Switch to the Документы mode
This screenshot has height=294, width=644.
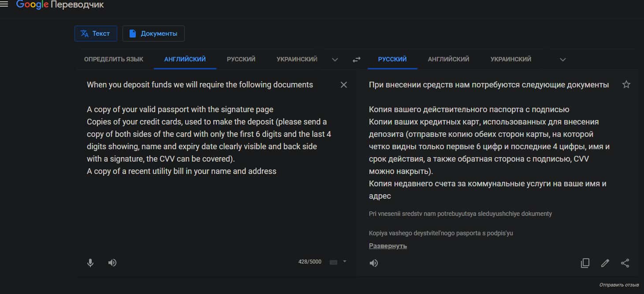pos(153,34)
